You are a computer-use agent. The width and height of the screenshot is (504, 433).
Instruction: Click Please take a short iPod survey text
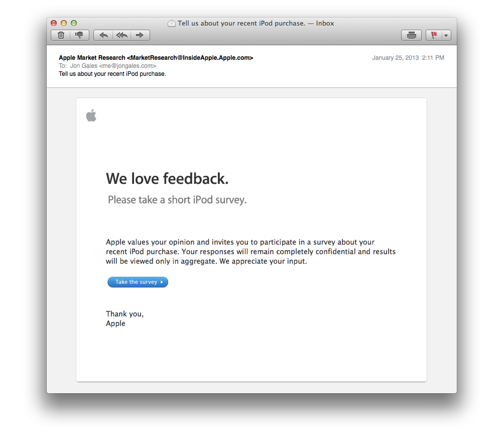(x=177, y=200)
